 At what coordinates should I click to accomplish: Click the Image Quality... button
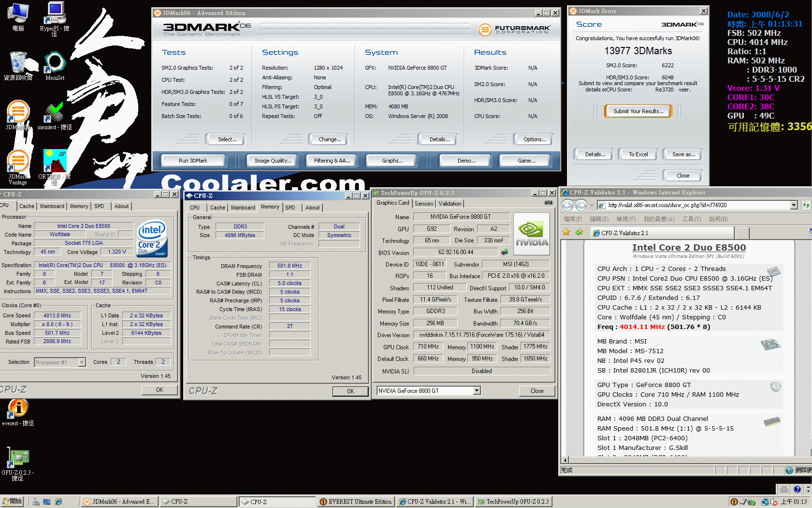click(x=273, y=161)
